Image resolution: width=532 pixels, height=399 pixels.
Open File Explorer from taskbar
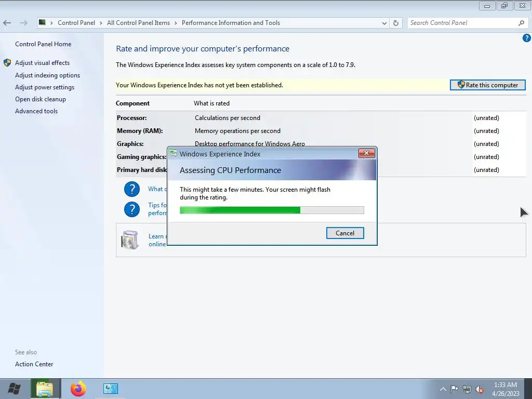point(45,389)
